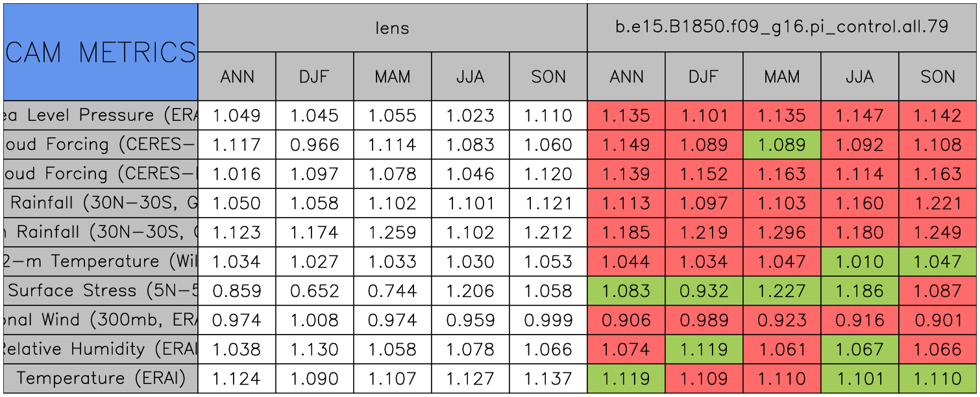Select the Sea Level Pressure row label
980x397 pixels.
tap(101, 116)
